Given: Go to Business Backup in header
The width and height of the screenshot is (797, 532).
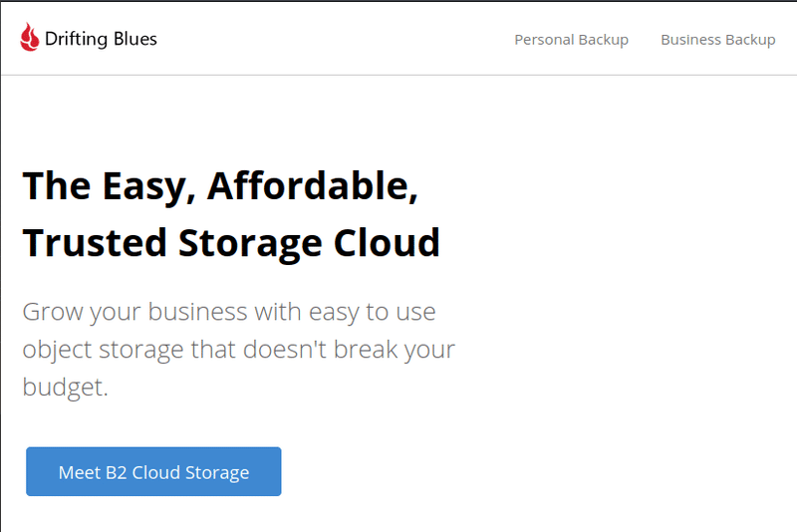Looking at the screenshot, I should [x=717, y=40].
